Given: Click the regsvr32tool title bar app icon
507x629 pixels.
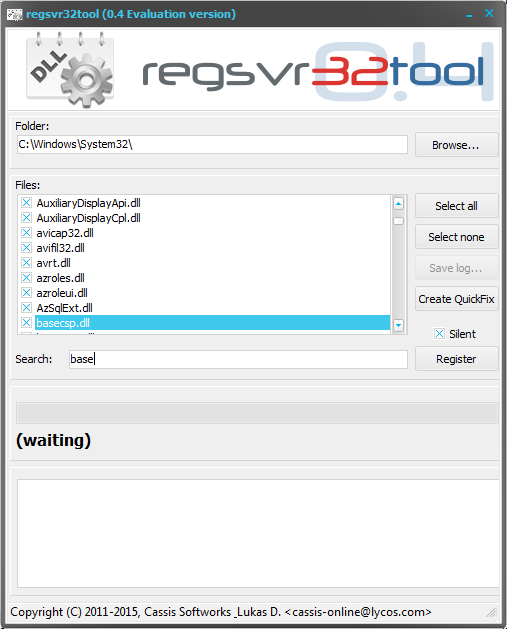Looking at the screenshot, I should [14, 14].
